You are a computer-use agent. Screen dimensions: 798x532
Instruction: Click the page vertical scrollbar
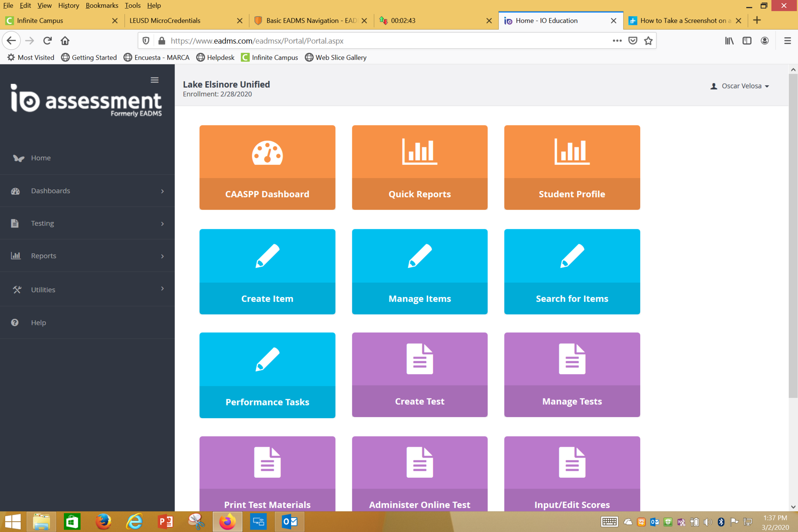point(793,234)
